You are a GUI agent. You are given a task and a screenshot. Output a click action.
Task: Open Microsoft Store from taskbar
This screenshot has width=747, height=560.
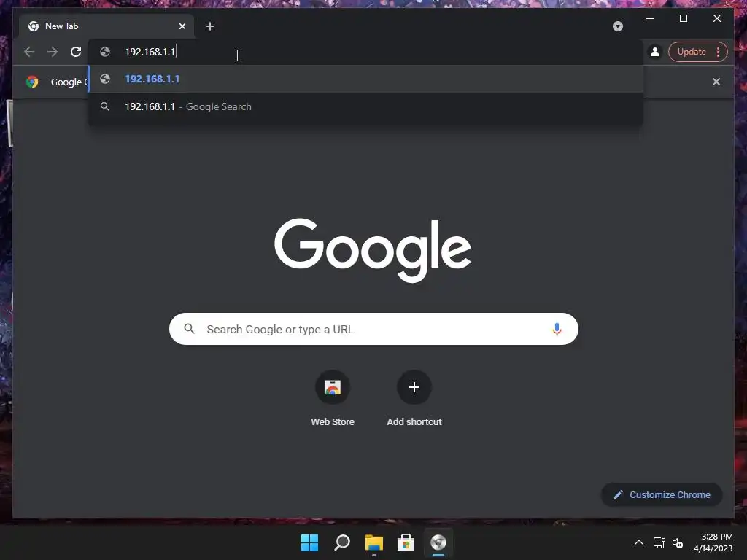pos(406,542)
